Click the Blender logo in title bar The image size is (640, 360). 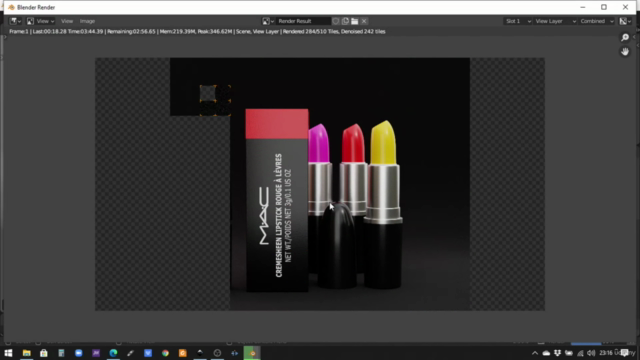[11, 7]
